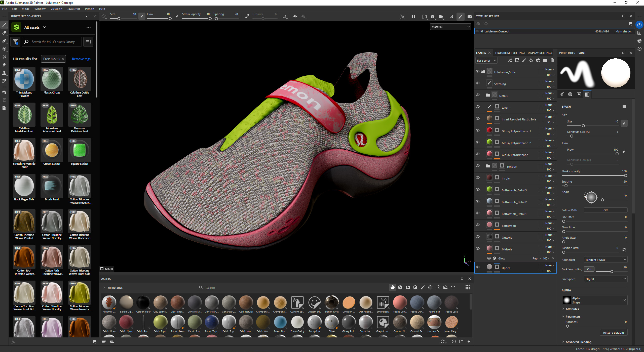644x352 pixels.
Task: Click the Stroke opacity slider in properties
Action: tap(594, 176)
